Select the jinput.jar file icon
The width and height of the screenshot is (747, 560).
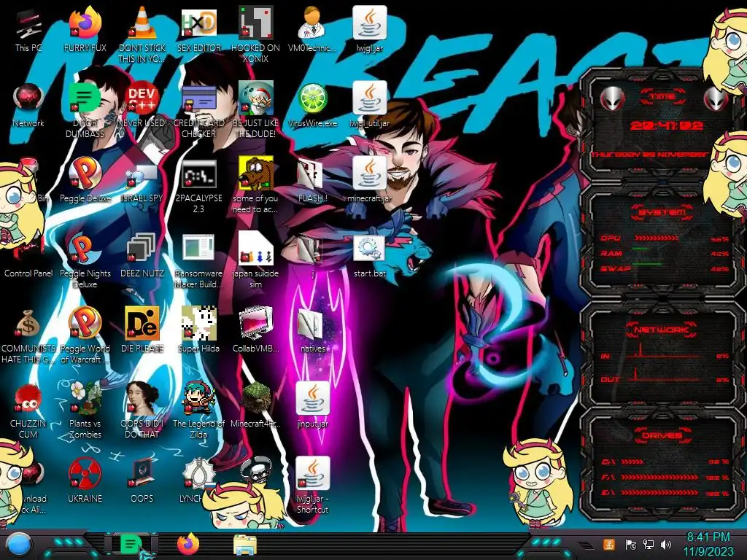[x=313, y=398]
